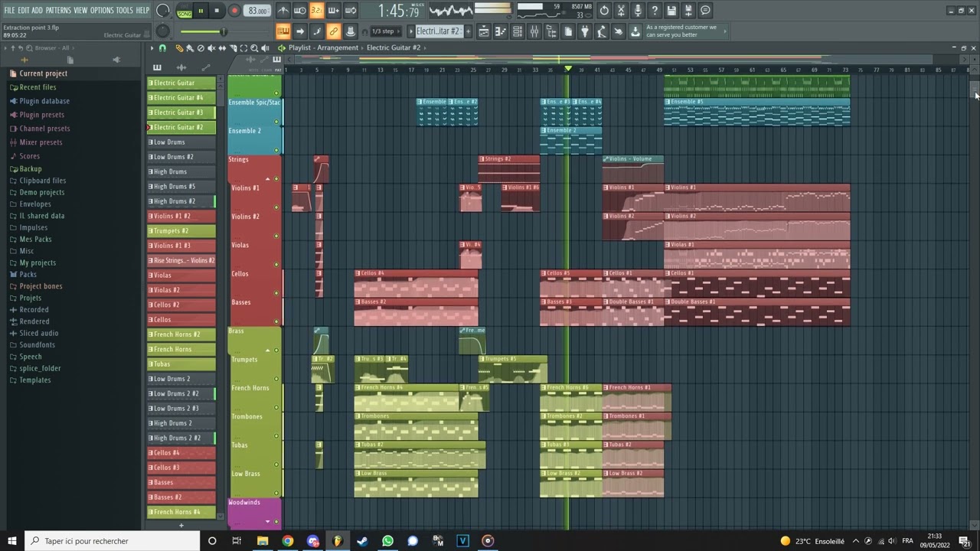Enable wait for input to start playing

300,11
